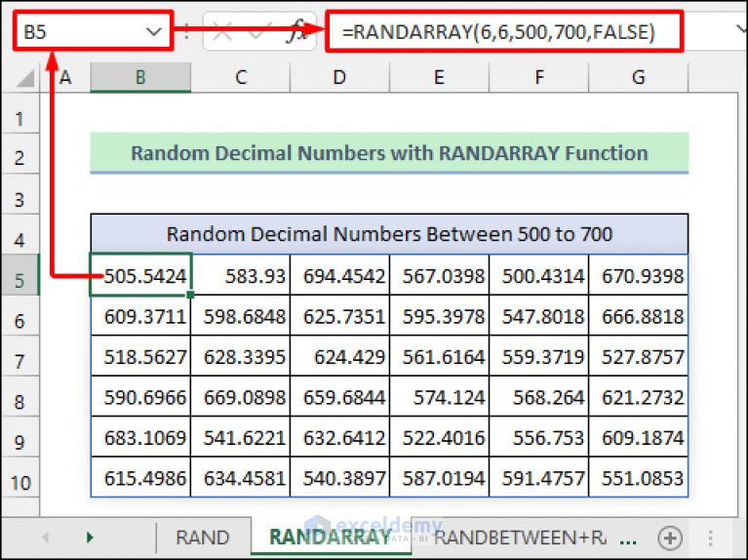The height and width of the screenshot is (560, 748).
Task: Select cell containing 500.4314
Action: 539,275
